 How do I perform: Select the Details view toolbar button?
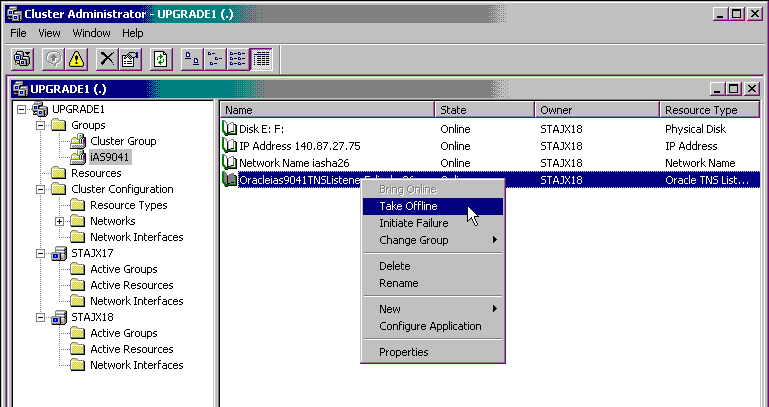[x=261, y=59]
